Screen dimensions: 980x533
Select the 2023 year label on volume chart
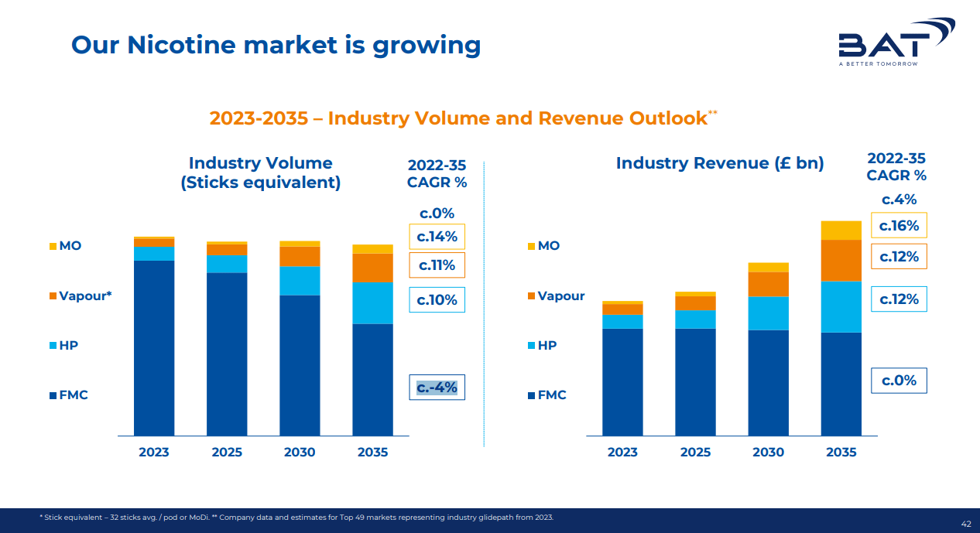coord(154,452)
